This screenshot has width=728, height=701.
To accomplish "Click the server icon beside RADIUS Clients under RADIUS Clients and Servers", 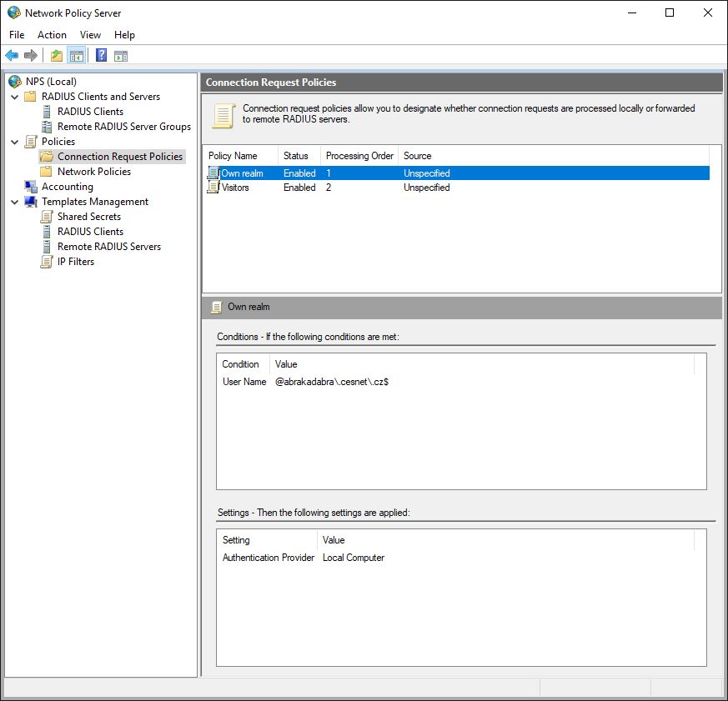I will pos(47,112).
